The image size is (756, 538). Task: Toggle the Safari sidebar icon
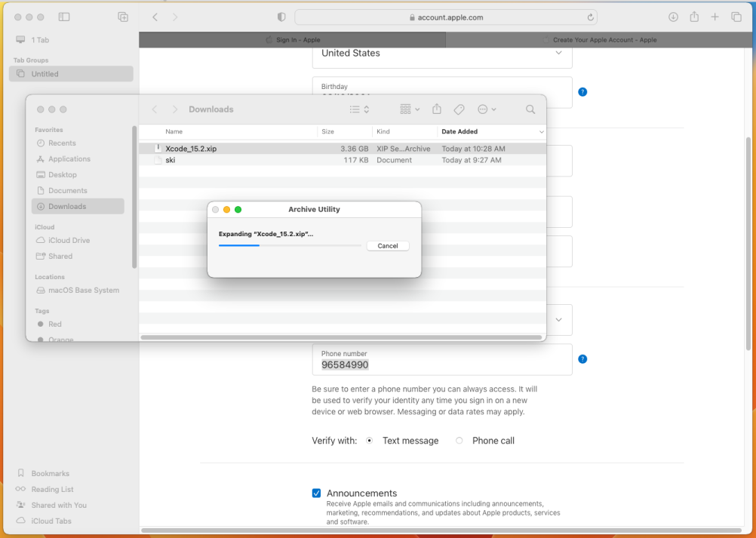[63, 17]
